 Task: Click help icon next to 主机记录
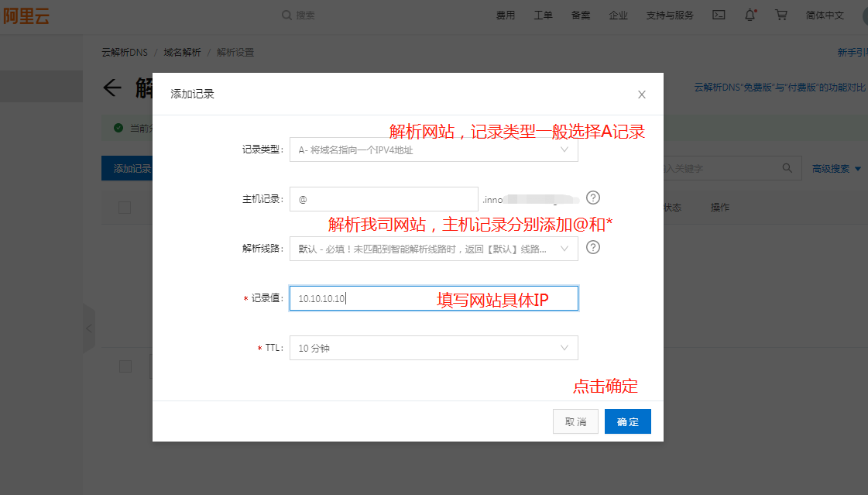click(593, 198)
